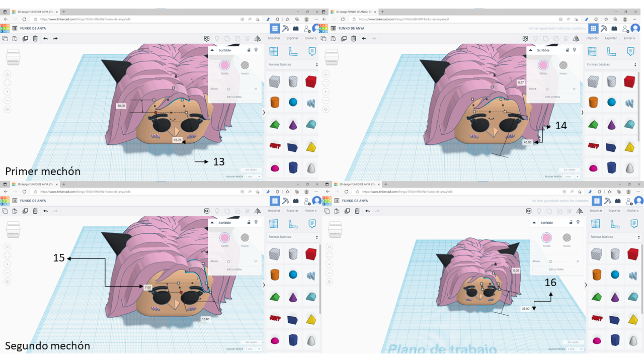
Task: Open the notes tool in bottom-right screenshot
Action: click(634, 223)
